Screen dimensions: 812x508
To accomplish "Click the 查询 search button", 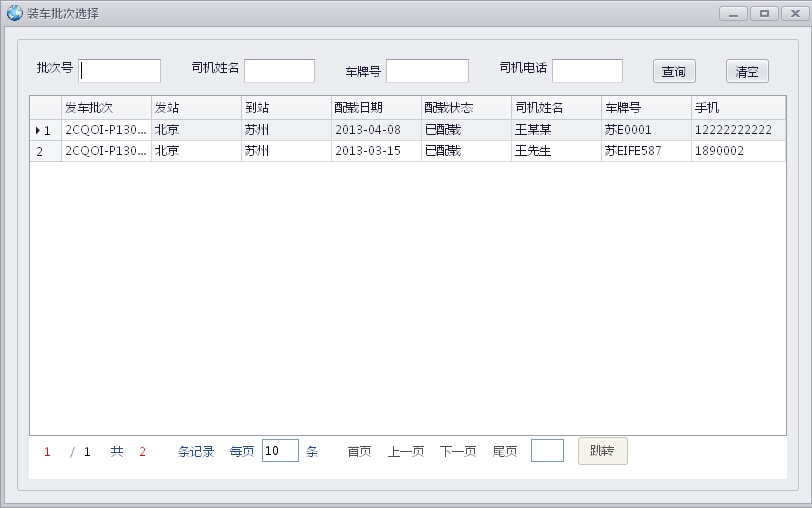I will click(674, 71).
